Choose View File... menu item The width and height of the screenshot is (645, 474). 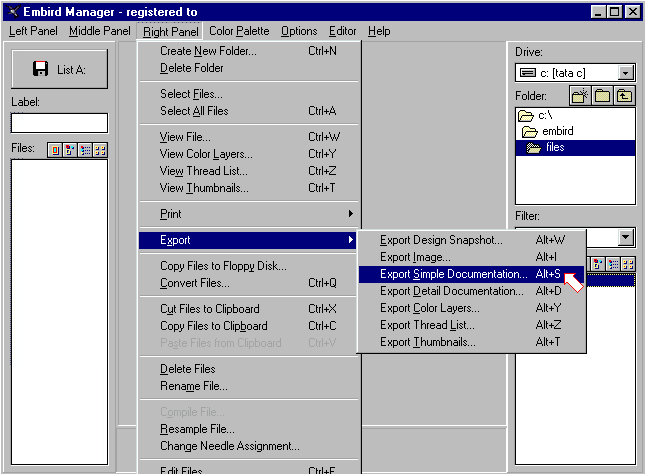[248, 137]
